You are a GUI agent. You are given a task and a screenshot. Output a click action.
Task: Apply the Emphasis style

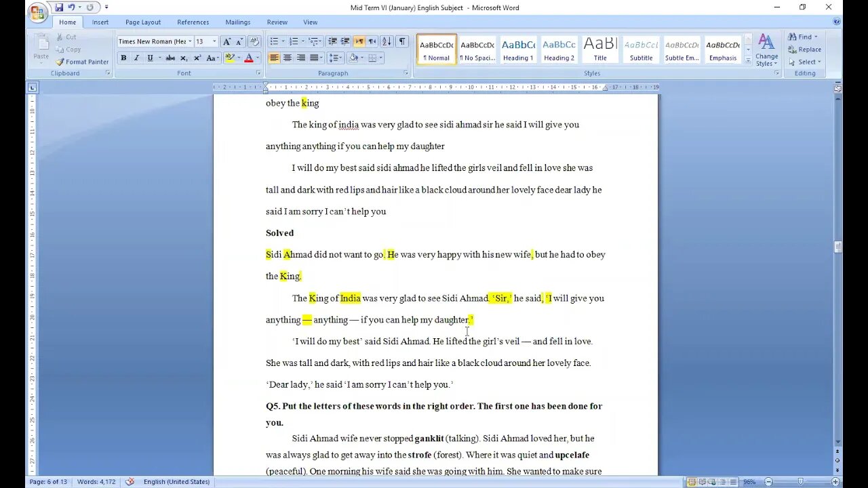pyautogui.click(x=723, y=50)
